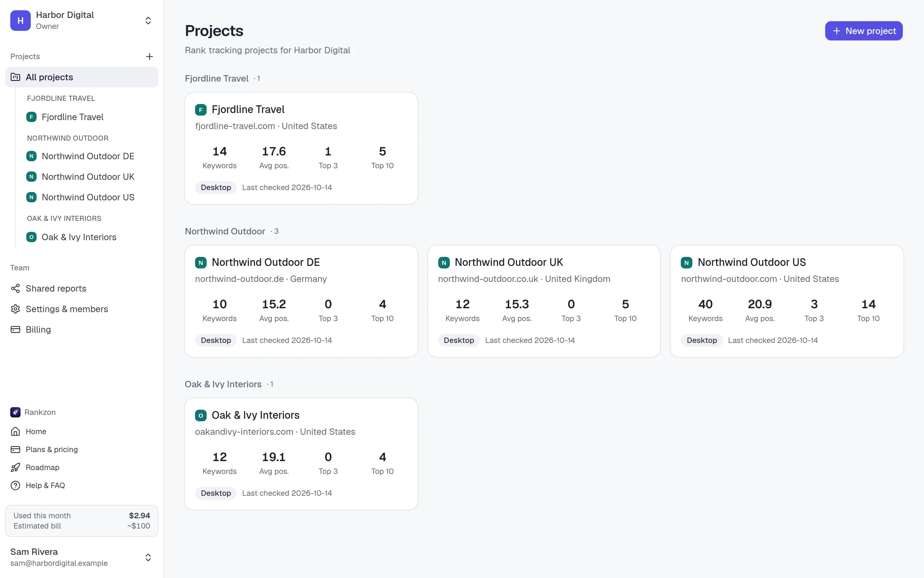Click the folder icon beside All projects
Viewport: 924px width, 578px height.
15,77
